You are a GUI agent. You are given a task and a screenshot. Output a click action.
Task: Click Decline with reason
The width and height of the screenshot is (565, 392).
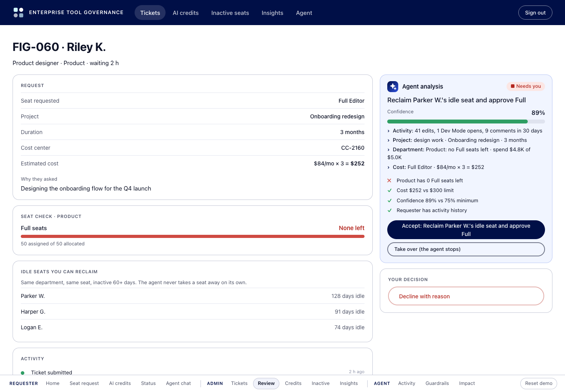tap(466, 296)
